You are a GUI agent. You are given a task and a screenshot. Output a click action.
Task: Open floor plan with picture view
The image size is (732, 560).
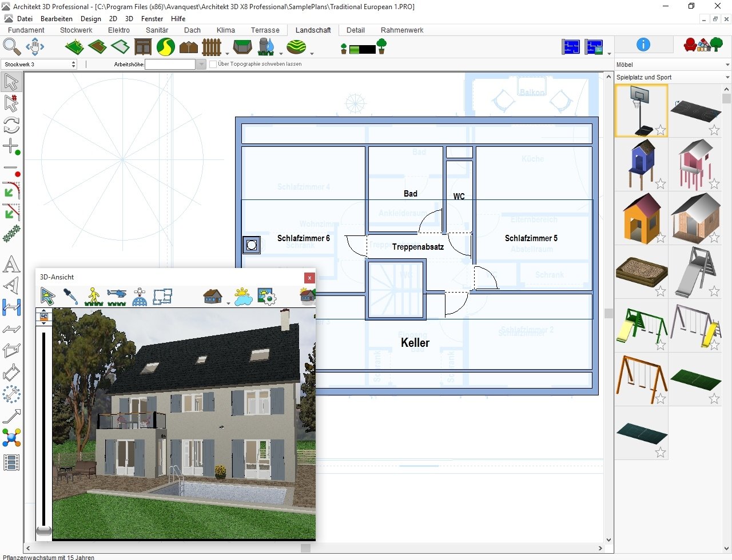coord(594,47)
